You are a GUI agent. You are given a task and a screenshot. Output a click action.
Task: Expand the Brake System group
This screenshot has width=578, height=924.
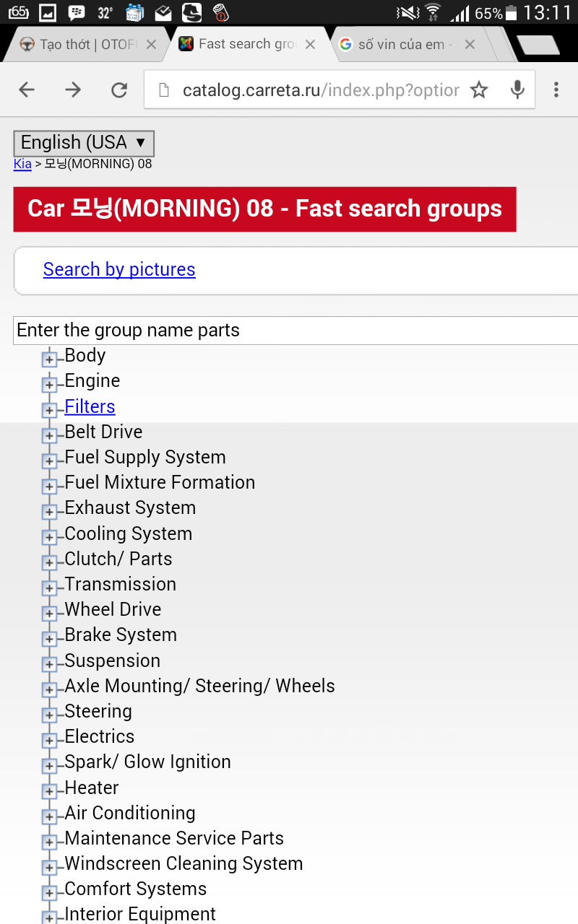coord(49,638)
